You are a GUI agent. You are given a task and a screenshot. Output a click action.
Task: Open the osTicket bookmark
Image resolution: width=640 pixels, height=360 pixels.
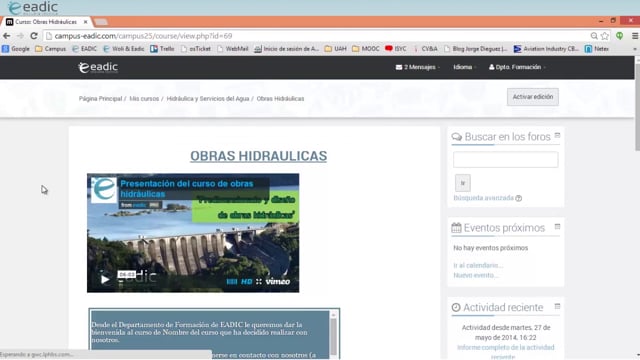(x=196, y=49)
